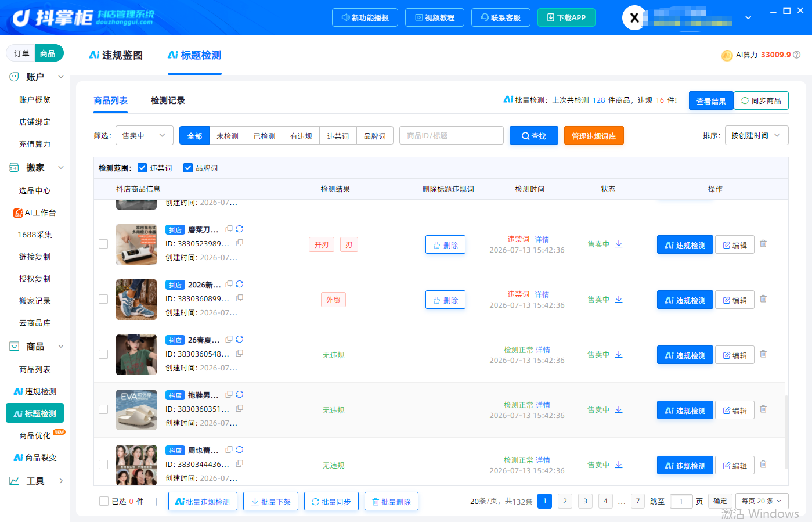Image resolution: width=812 pixels, height=522 pixels.
Task: Click the copy icon beside ID 3830360351
Action: pyautogui.click(x=239, y=408)
